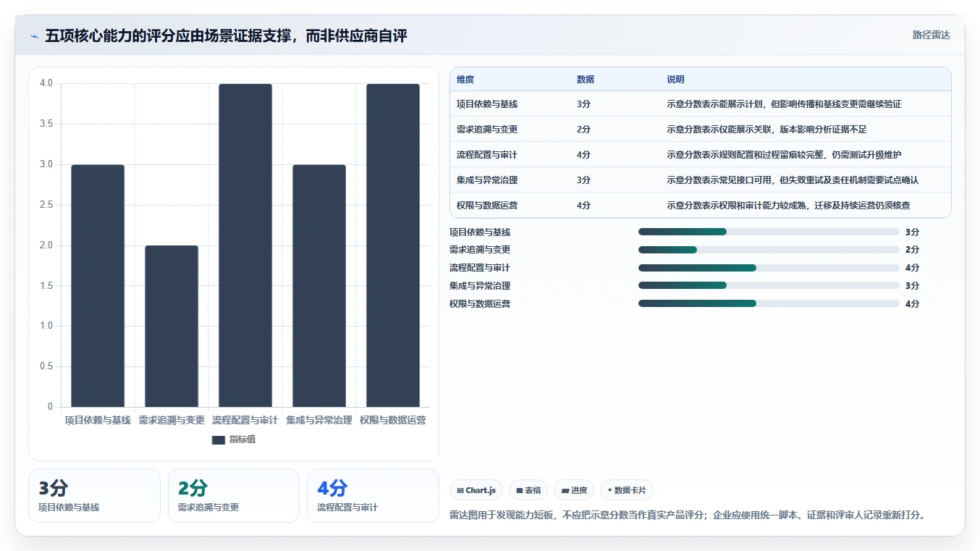
Task: Click the 表格 chip
Action: [528, 490]
